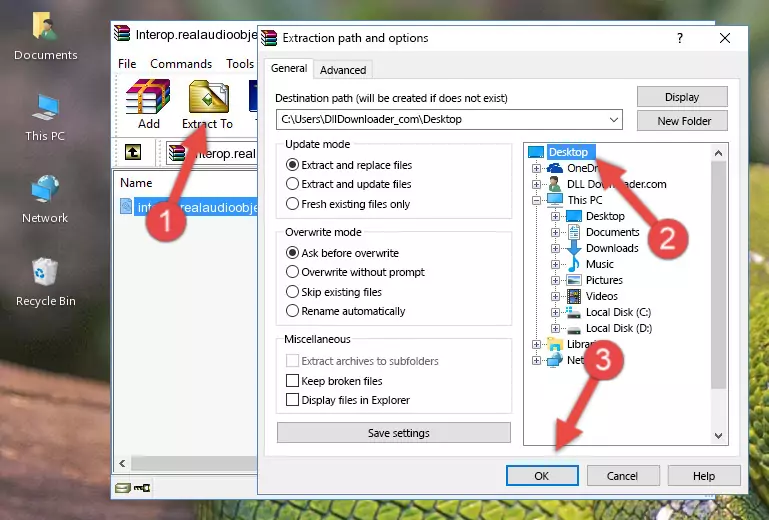Click the Save settings button
This screenshot has height=520, width=769.
click(394, 433)
